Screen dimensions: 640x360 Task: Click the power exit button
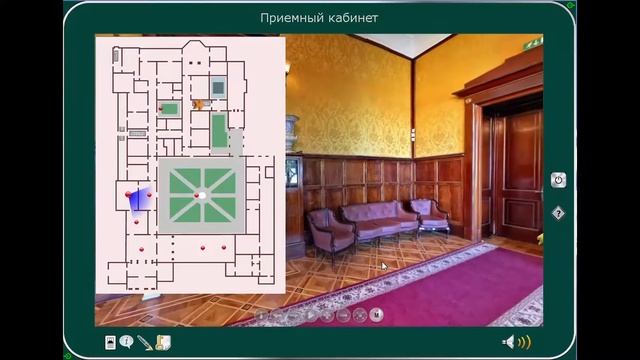[x=558, y=180]
